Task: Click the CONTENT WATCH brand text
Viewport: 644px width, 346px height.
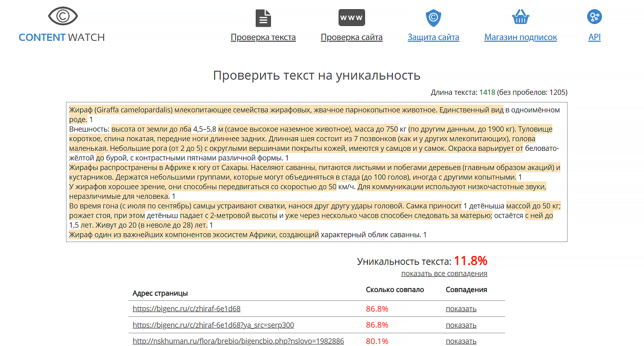Action: (62, 37)
